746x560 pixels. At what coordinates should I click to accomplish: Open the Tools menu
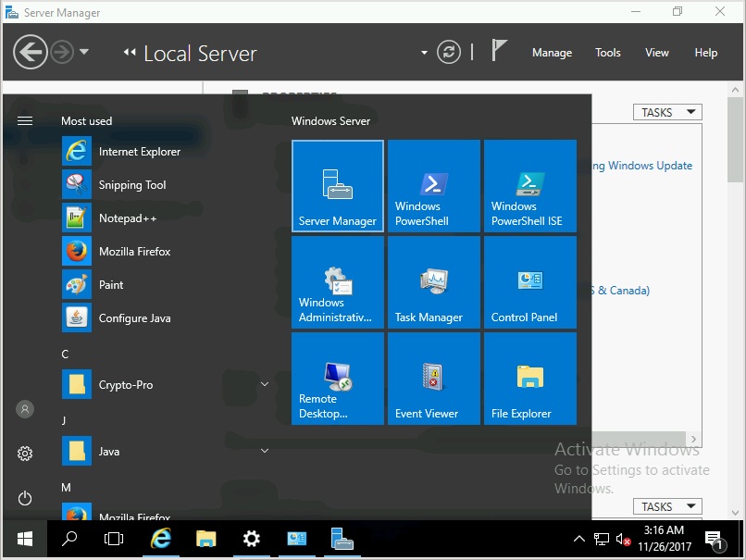607,53
